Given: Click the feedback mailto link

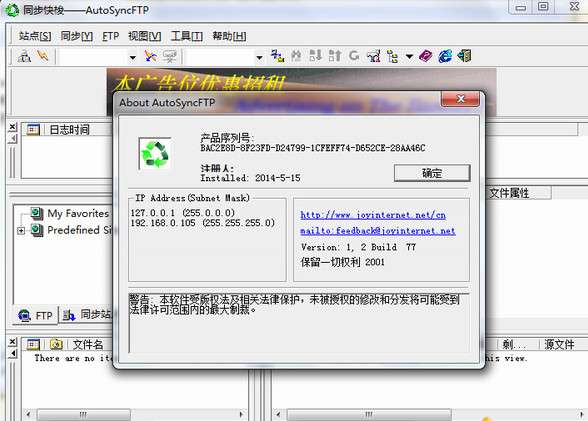Looking at the screenshot, I should [x=378, y=231].
